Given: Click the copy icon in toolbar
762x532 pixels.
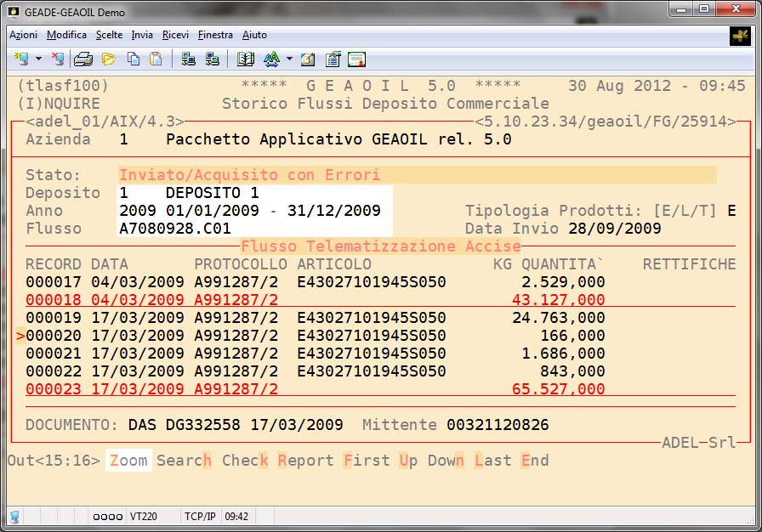Looking at the screenshot, I should 134,59.
